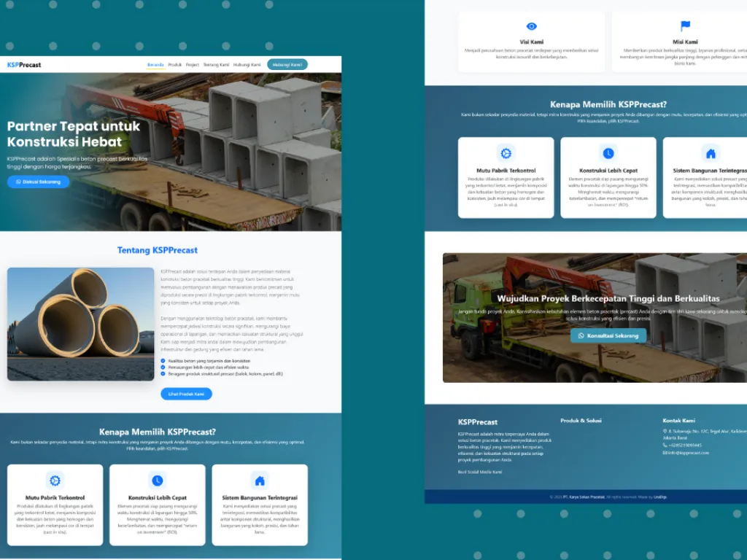This screenshot has width=747, height=560.
Task: Click the flag icon above Misi Kami
Action: tap(685, 26)
